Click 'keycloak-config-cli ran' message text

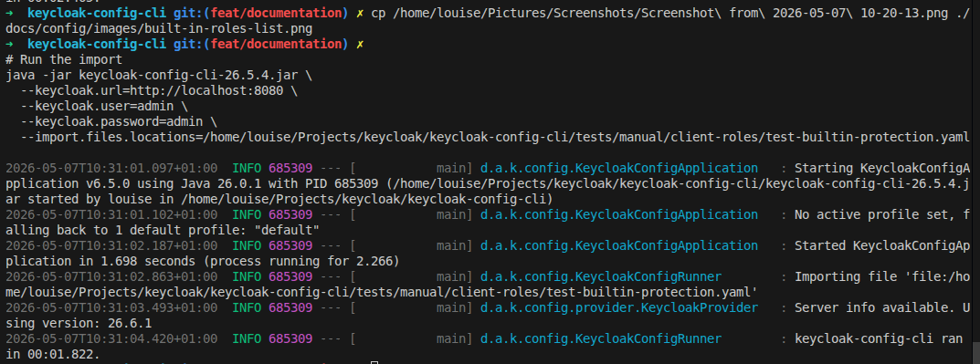coord(879,338)
